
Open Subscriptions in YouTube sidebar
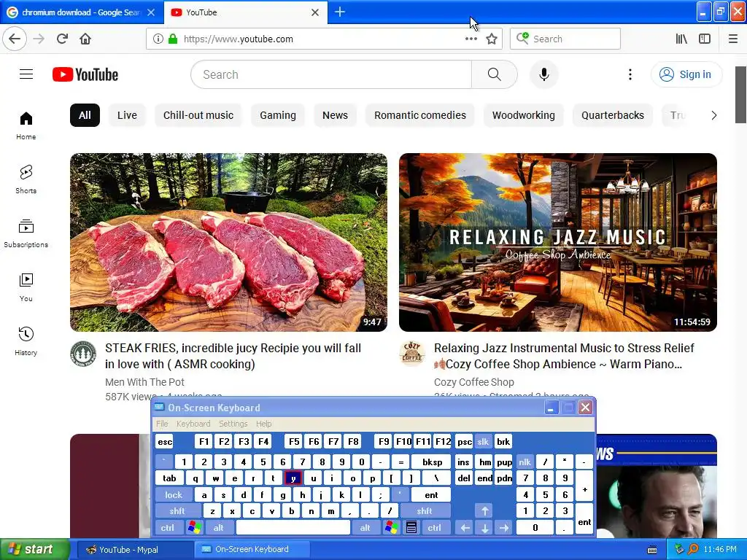(26, 233)
